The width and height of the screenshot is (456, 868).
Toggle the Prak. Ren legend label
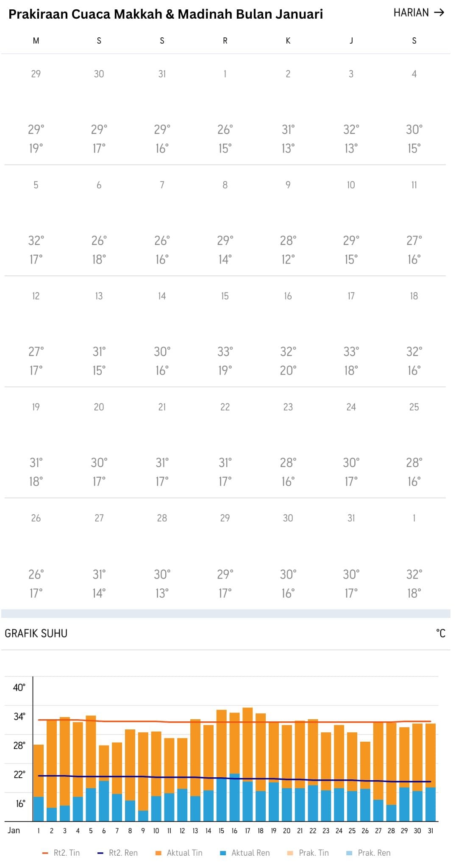[374, 853]
